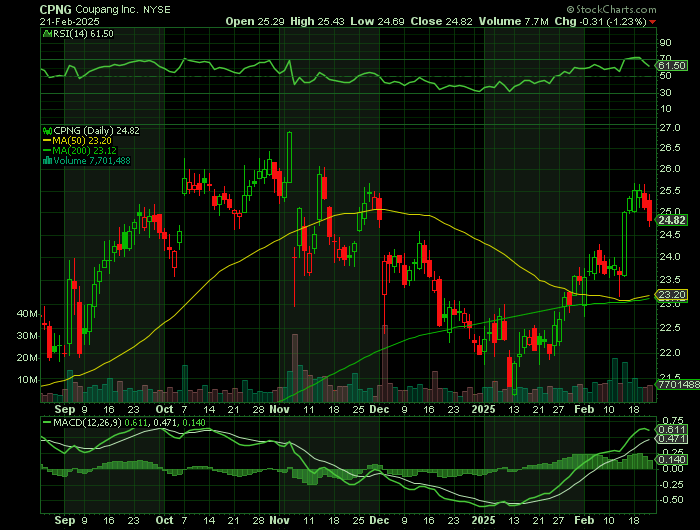This screenshot has width=700, height=530.
Task: Select the Open 25.29 value
Action: pyautogui.click(x=255, y=21)
